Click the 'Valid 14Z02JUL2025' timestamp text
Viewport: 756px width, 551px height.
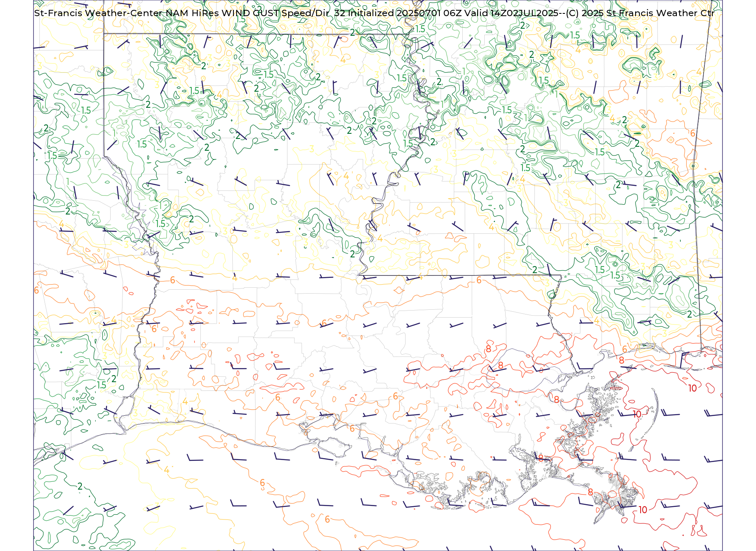pyautogui.click(x=511, y=13)
